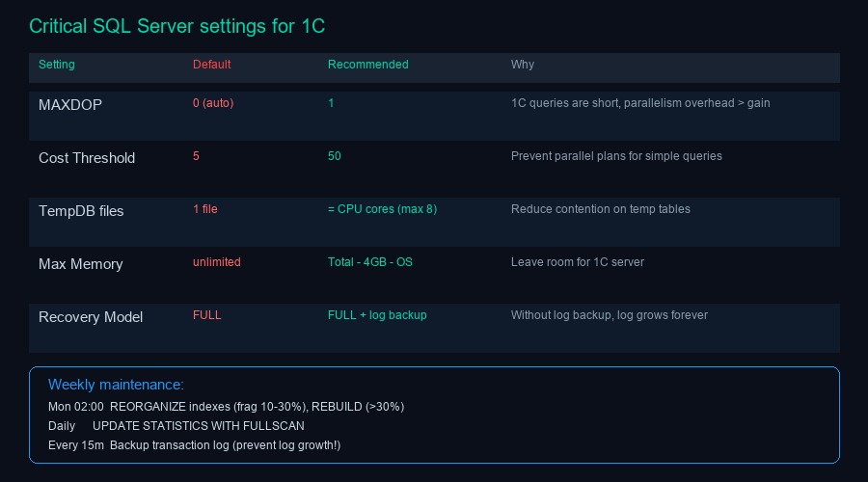Image resolution: width=868 pixels, height=482 pixels.
Task: Click the red "unlimited" default value
Action: pyautogui.click(x=217, y=262)
